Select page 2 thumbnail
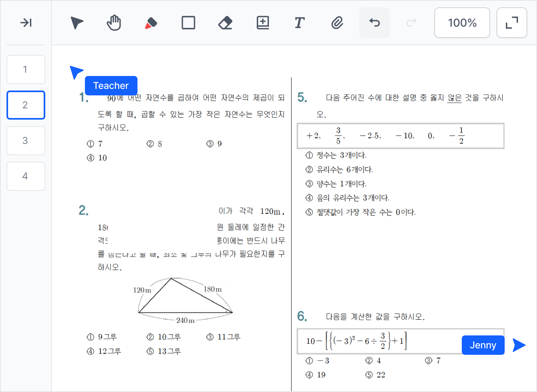The image size is (537, 392). pos(26,105)
